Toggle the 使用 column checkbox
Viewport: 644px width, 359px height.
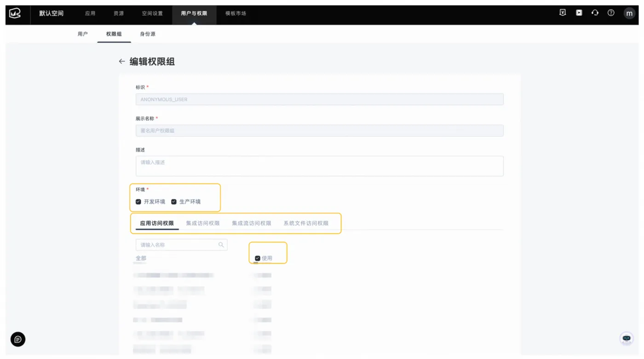[258, 258]
